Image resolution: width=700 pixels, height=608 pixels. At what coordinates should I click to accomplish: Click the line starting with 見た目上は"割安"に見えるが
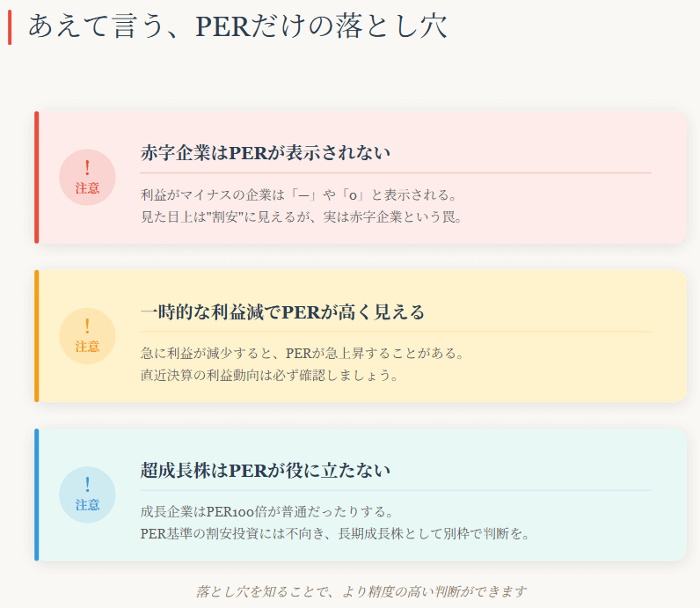click(302, 216)
